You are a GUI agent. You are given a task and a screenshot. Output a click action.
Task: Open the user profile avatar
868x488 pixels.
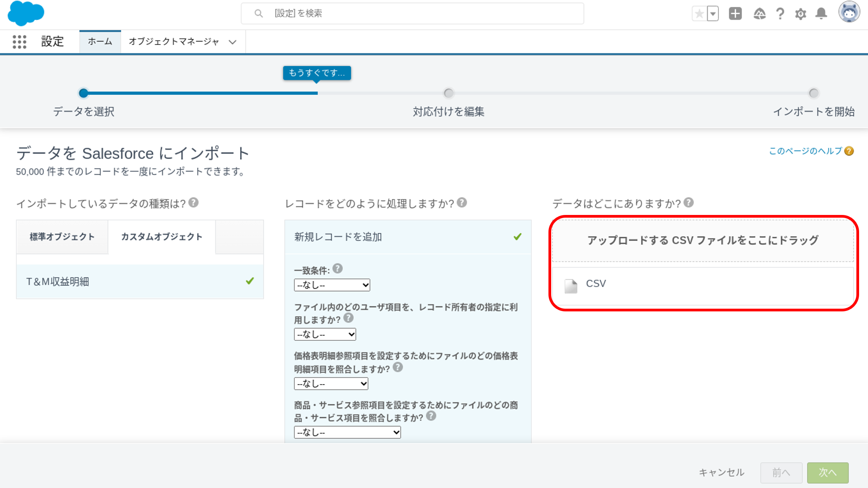pyautogui.click(x=849, y=12)
